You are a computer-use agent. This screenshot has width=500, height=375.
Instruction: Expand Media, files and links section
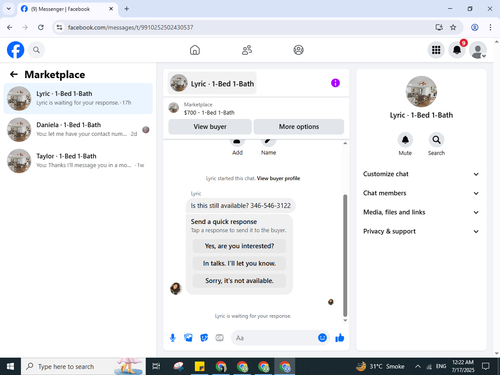[x=421, y=212]
